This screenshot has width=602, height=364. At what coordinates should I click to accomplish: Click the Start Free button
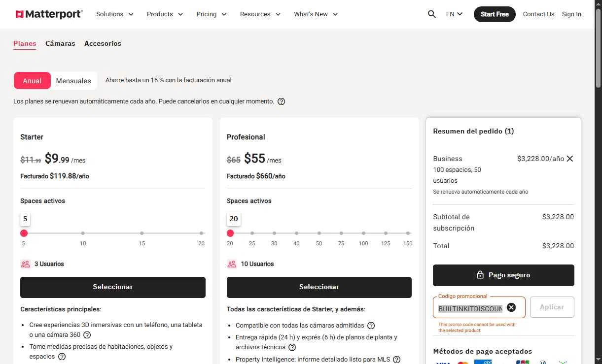pos(495,14)
